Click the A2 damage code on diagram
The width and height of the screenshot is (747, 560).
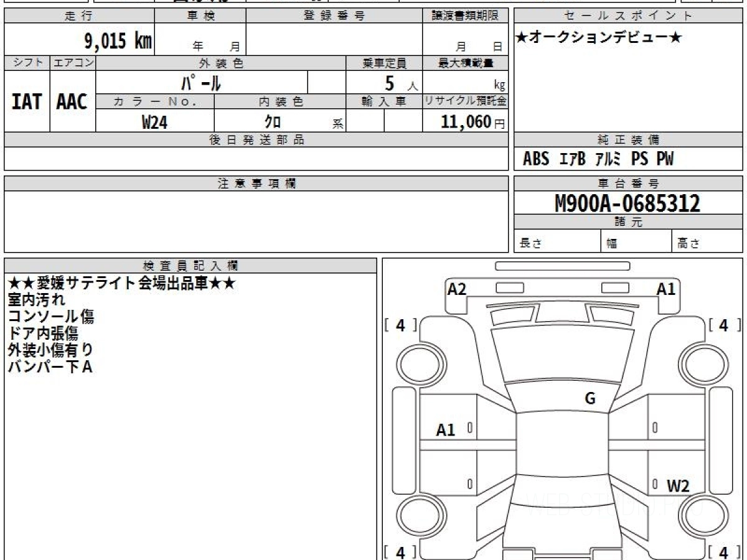(457, 289)
